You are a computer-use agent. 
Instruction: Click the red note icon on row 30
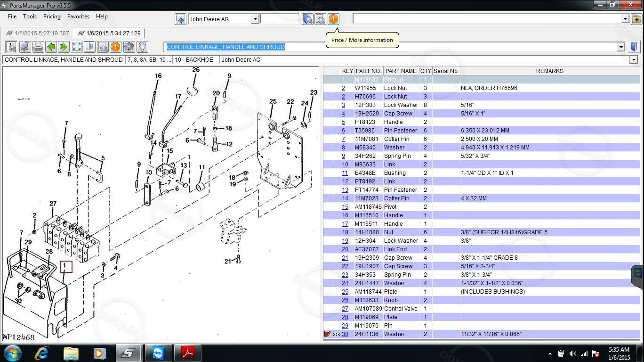point(327,334)
